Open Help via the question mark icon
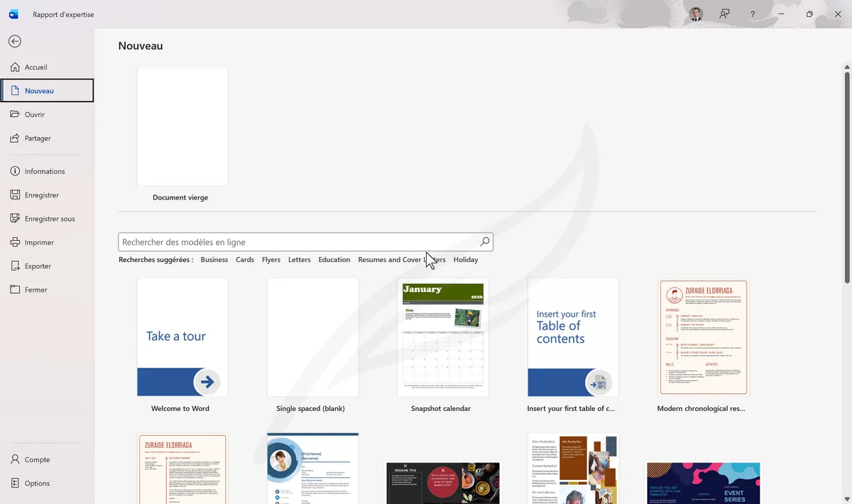This screenshot has width=852, height=504. [x=753, y=14]
